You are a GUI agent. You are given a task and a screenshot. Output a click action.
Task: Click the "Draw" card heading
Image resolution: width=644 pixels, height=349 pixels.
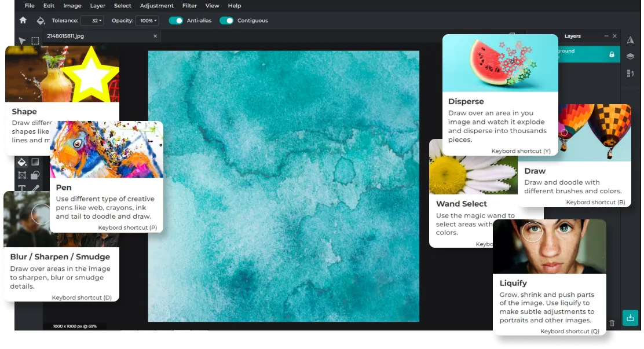[535, 171]
